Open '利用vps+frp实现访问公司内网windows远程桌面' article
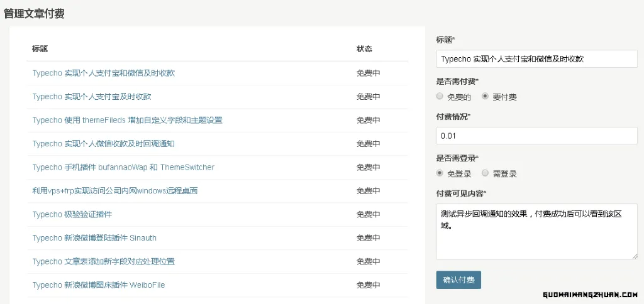 click(x=115, y=191)
